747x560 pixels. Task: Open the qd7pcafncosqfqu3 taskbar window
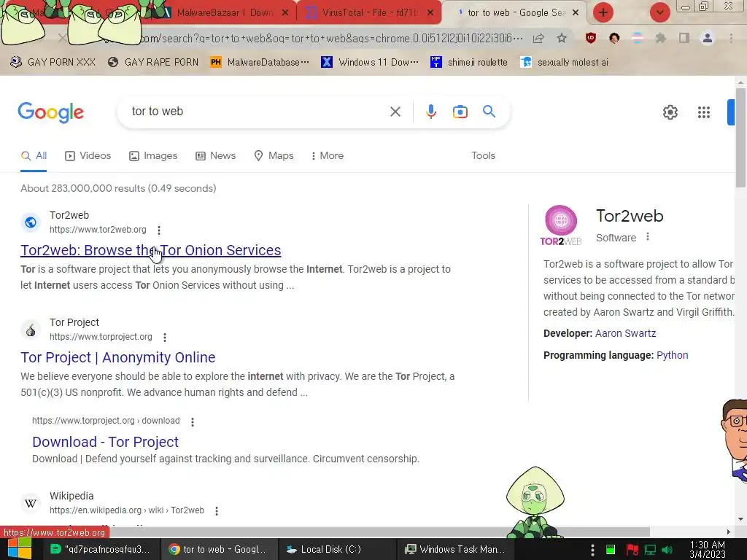(x=100, y=550)
